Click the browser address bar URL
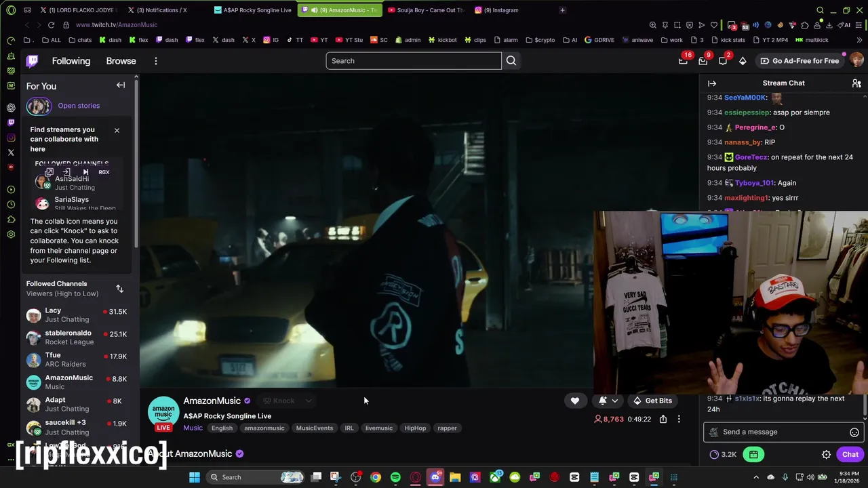The width and height of the screenshot is (868, 488). coord(117,25)
